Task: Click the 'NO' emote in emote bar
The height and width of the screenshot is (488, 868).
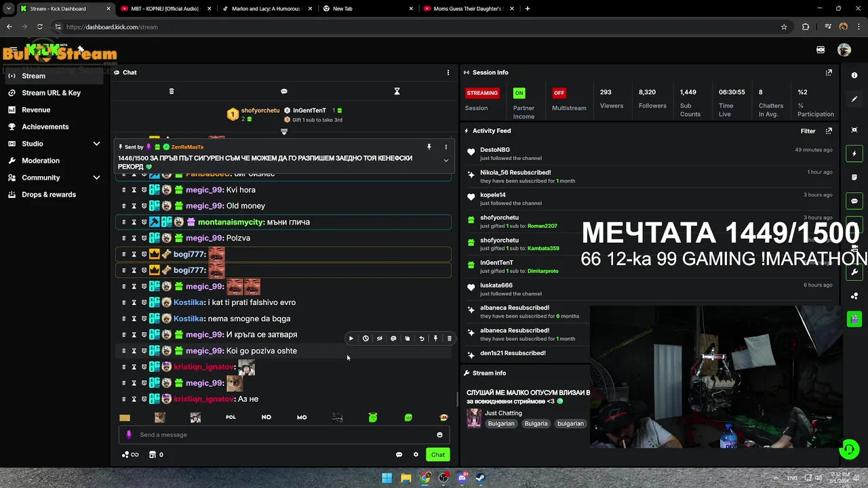Action: [267, 418]
